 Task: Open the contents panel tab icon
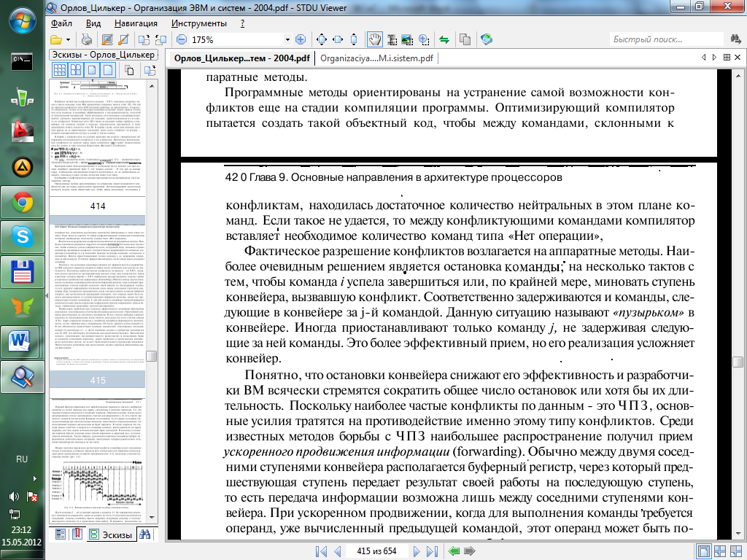61,534
